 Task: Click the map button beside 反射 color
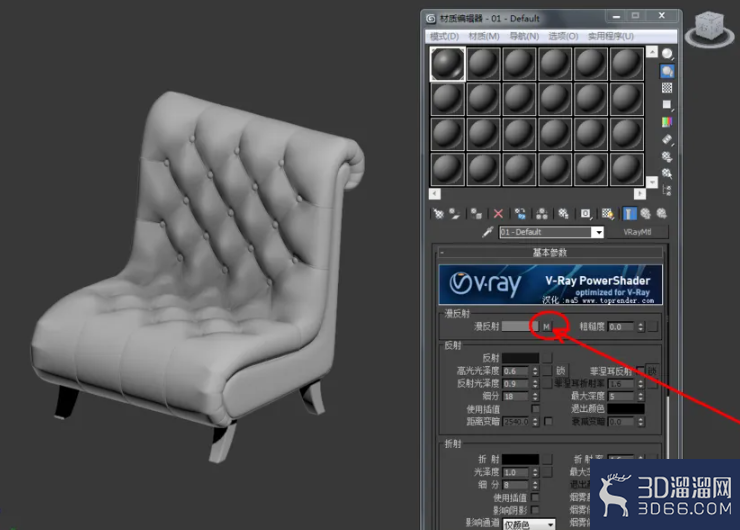pos(547,358)
